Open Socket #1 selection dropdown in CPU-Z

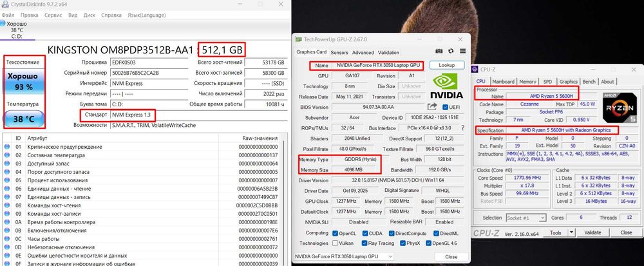(526, 218)
